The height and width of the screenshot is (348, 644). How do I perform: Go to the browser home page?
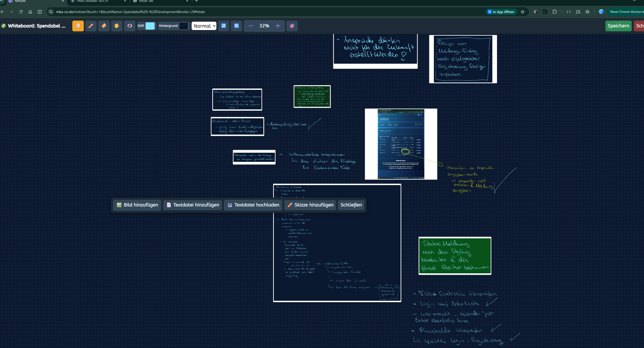pyautogui.click(x=30, y=12)
